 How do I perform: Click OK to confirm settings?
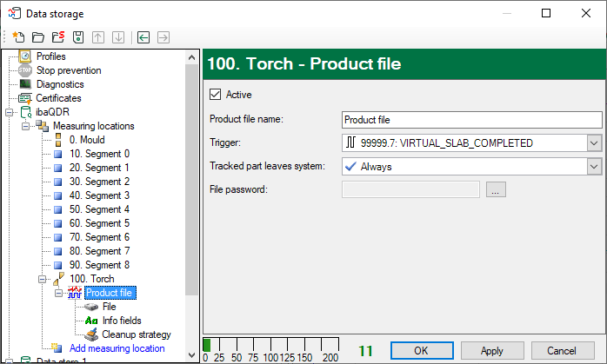422,350
